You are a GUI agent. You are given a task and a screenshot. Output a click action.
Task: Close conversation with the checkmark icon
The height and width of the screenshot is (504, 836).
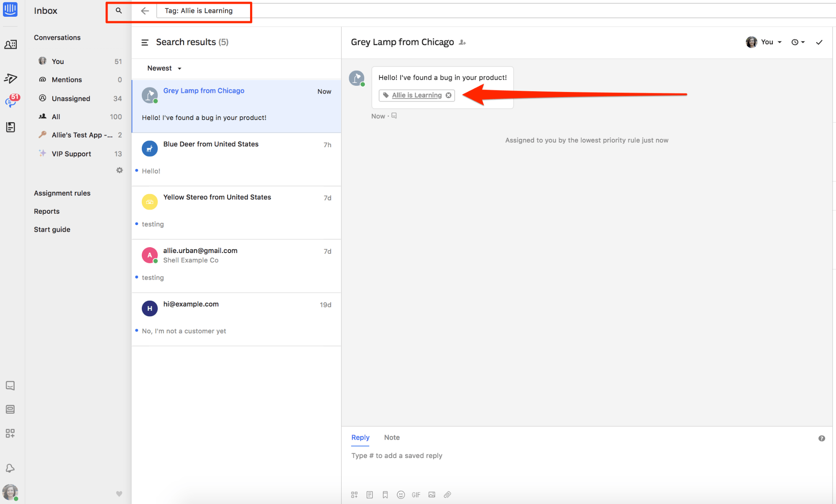[x=819, y=42]
